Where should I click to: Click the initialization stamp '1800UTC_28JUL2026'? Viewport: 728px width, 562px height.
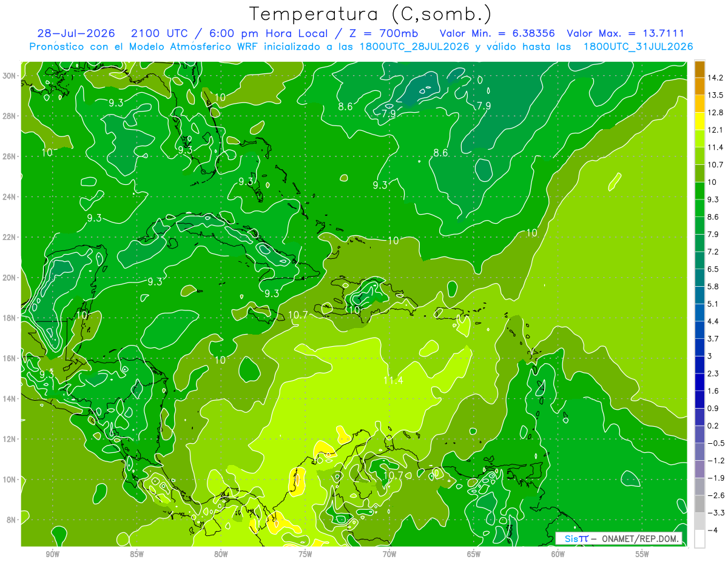414,47
